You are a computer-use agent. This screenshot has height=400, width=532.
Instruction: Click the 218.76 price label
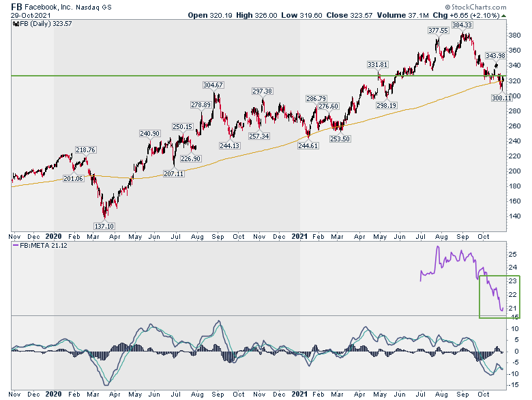(85, 149)
